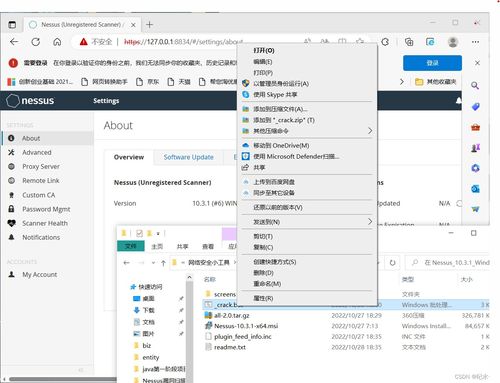Open the Edge sidebar search icon
The height and width of the screenshot is (383, 500).
coord(475,86)
